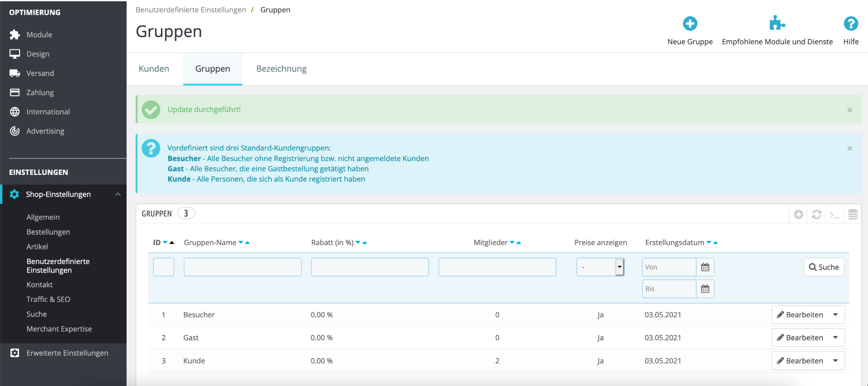Expand Bearbeiten options for Gast row
This screenshot has height=386, width=868.
click(x=835, y=338)
